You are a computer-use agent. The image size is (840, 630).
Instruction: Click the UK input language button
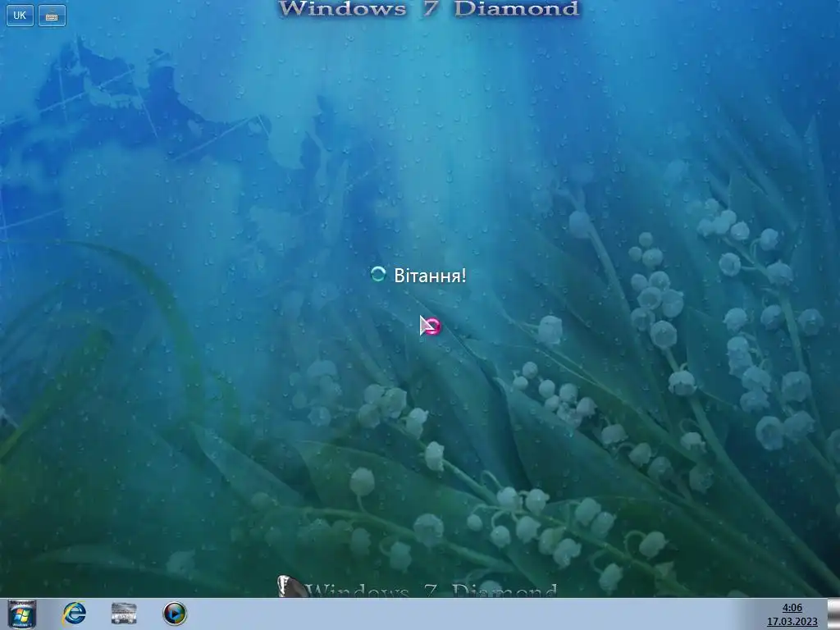coord(20,16)
